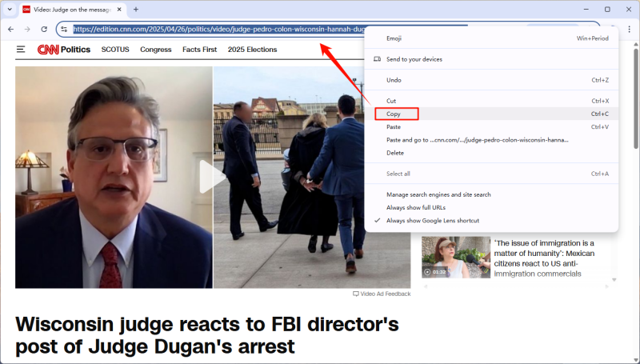The image size is (640, 364).
Task: Open Mexican citizens immigration video thumbnail
Action: pyautogui.click(x=455, y=258)
